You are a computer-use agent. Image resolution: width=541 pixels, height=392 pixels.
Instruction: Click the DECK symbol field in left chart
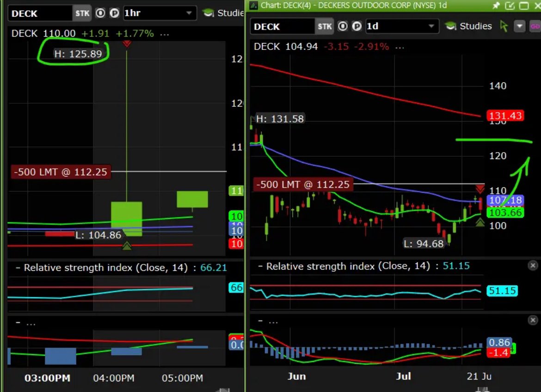[x=40, y=13]
